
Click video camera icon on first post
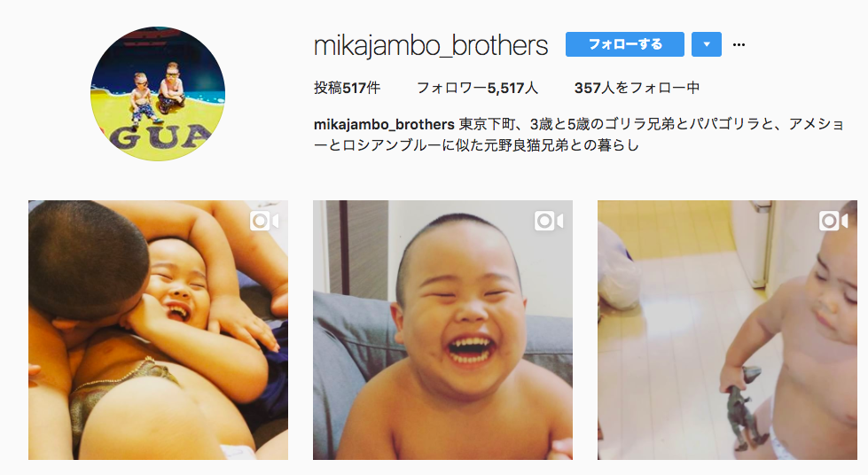264,221
